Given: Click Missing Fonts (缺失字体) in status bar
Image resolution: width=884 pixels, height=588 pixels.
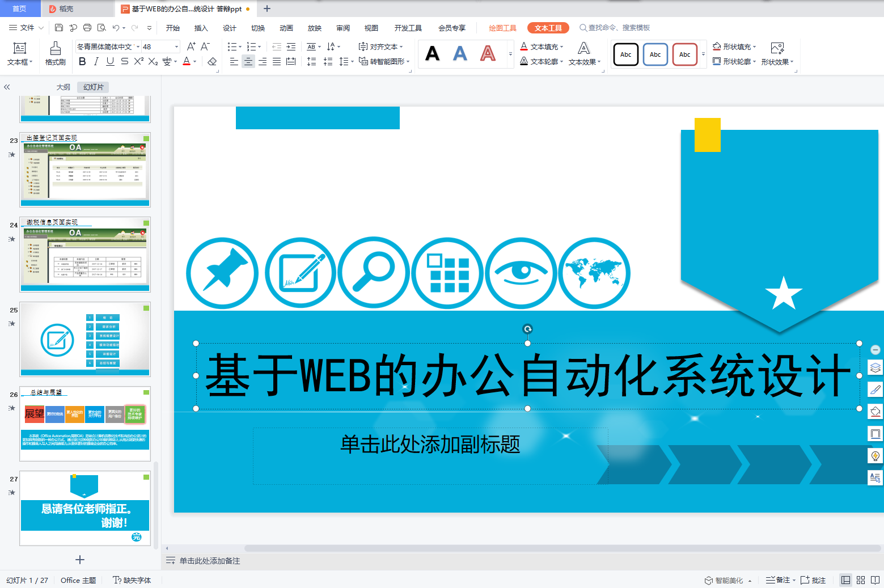Looking at the screenshot, I should [x=132, y=580].
